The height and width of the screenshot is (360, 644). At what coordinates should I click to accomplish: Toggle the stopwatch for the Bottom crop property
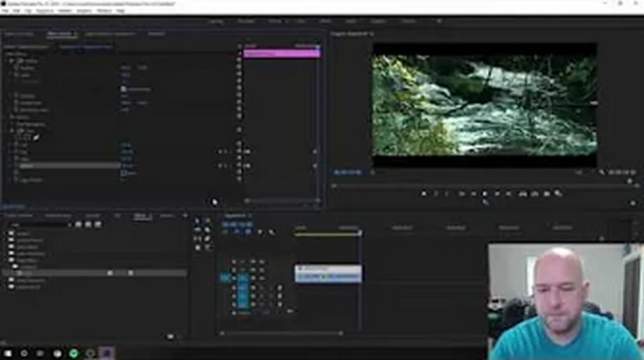(x=16, y=165)
